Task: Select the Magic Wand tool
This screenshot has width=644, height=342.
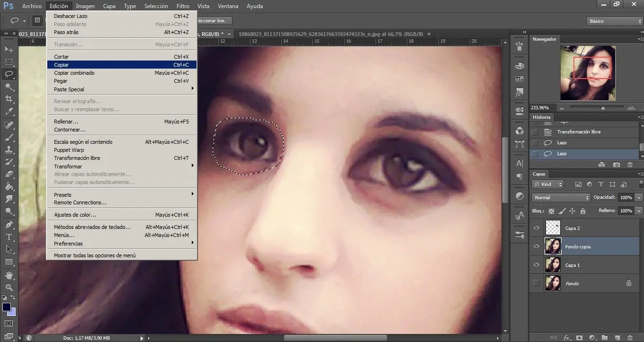Action: tap(9, 87)
